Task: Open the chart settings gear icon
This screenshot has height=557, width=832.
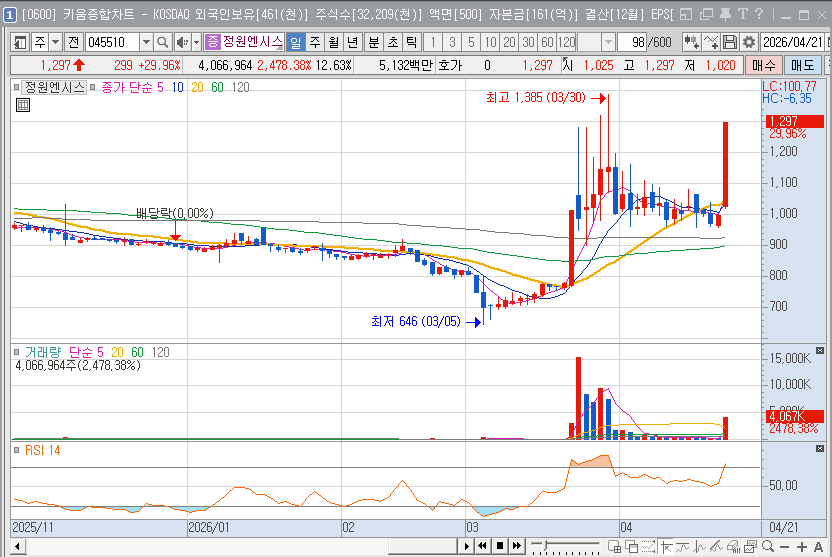Action: pos(749,42)
